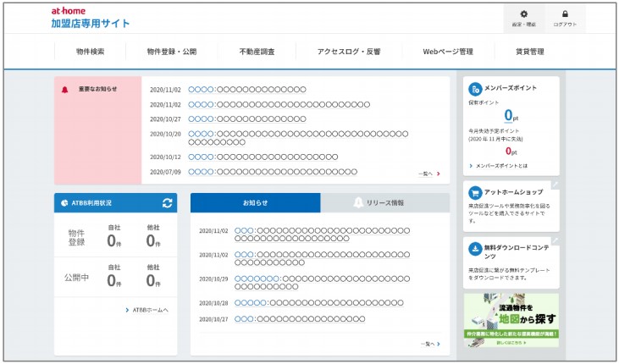
Task: View all news via bottom 一覧へ
Action: 430,344
